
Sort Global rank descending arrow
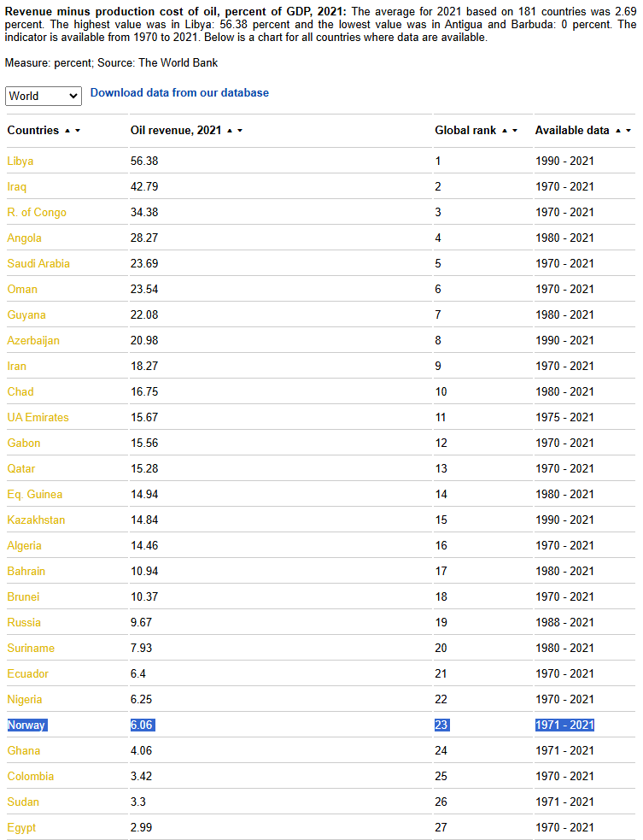[515, 131]
